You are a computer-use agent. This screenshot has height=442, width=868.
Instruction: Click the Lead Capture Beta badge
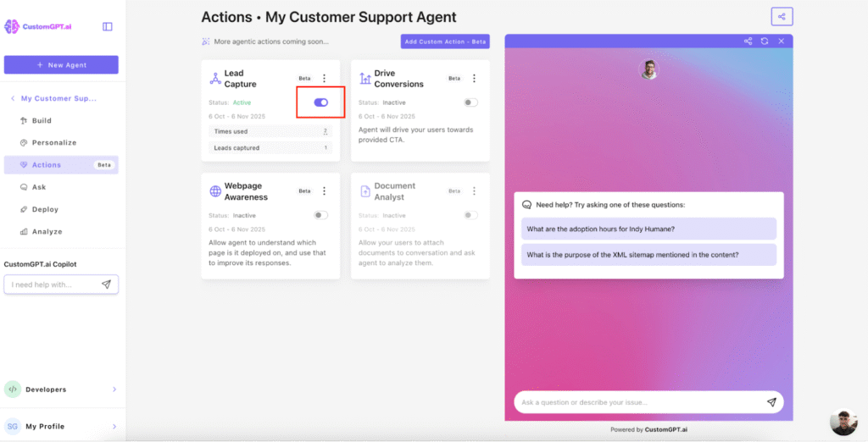(304, 79)
